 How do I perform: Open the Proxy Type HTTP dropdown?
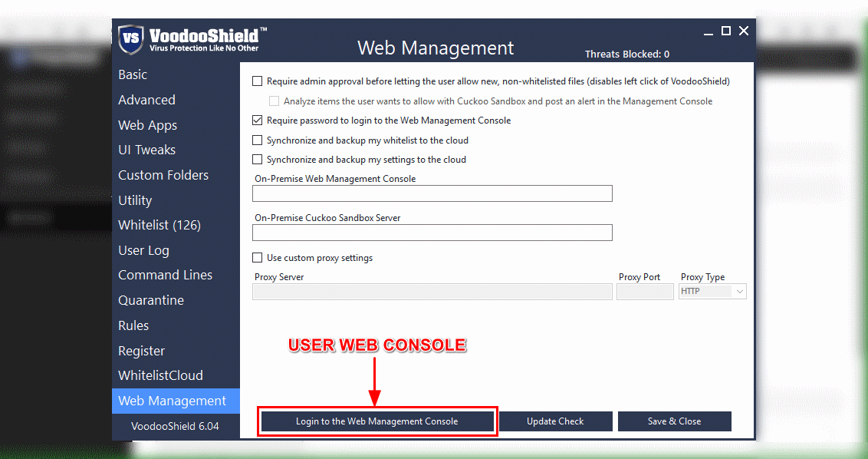[x=712, y=291]
